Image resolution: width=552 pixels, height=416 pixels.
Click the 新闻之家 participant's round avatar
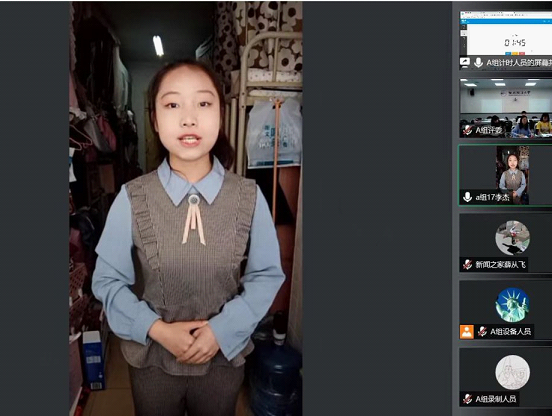(x=513, y=238)
